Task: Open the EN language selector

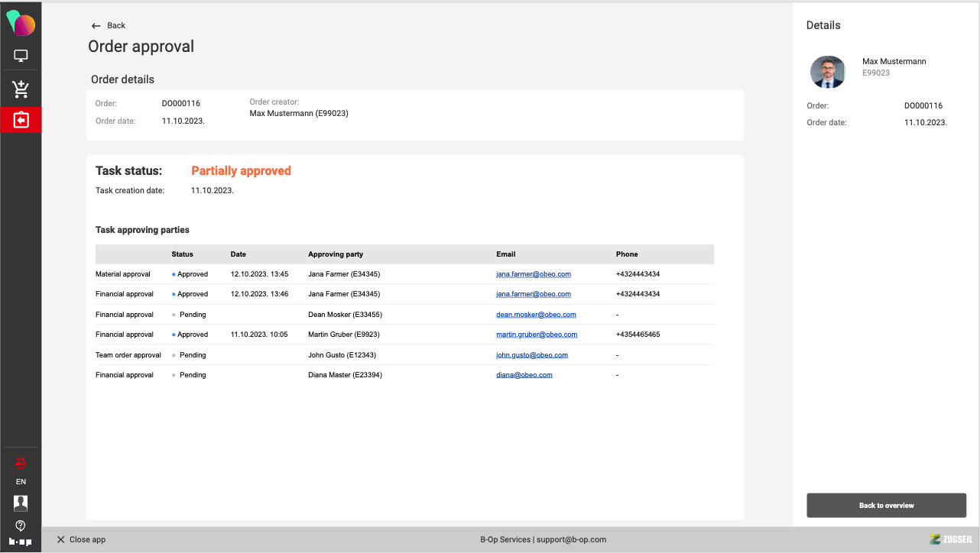Action: pos(21,482)
